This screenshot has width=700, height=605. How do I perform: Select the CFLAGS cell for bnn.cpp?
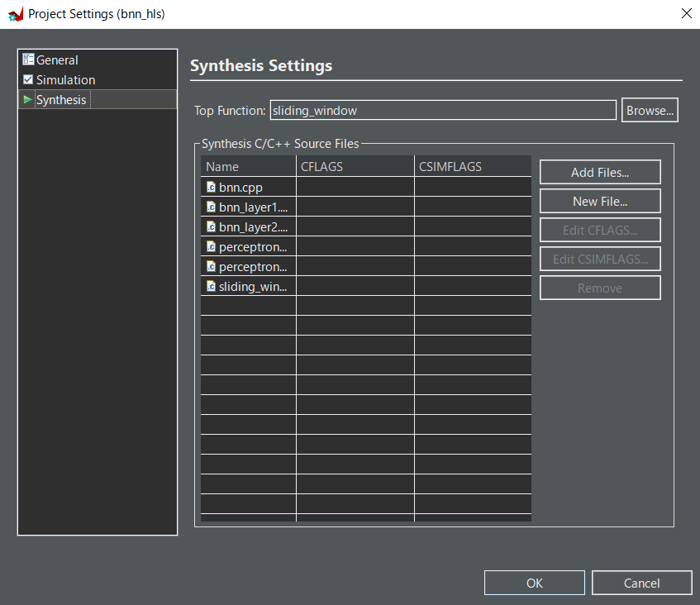point(355,187)
